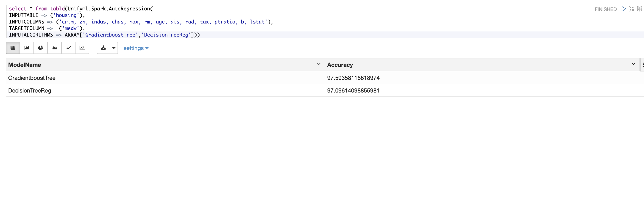Place cursor in select statement line

pos(81,9)
